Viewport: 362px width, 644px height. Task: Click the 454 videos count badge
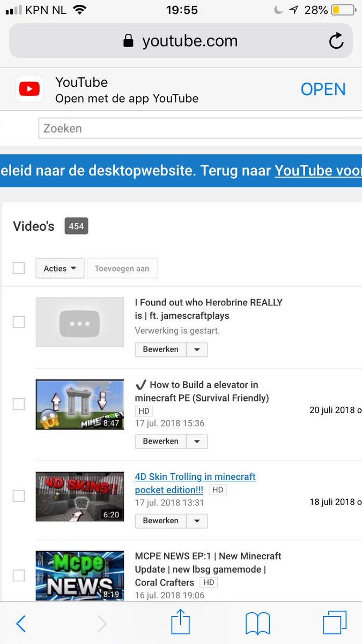[76, 226]
